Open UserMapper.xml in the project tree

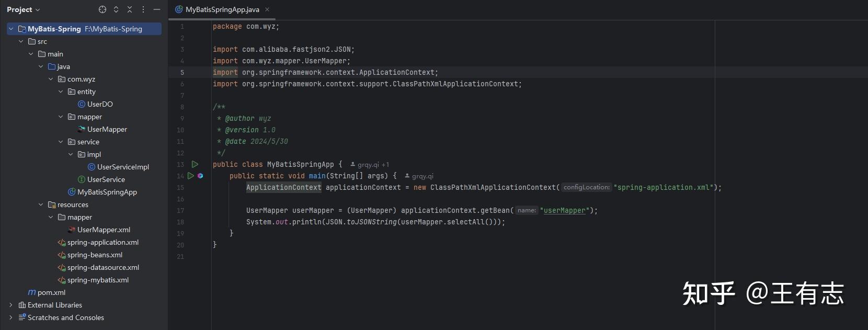[x=104, y=230]
